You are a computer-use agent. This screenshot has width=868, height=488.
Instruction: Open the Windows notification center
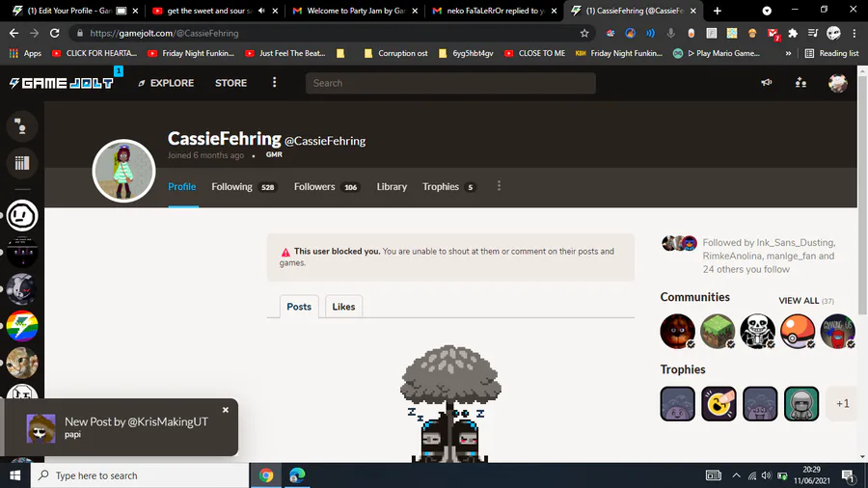pos(848,475)
